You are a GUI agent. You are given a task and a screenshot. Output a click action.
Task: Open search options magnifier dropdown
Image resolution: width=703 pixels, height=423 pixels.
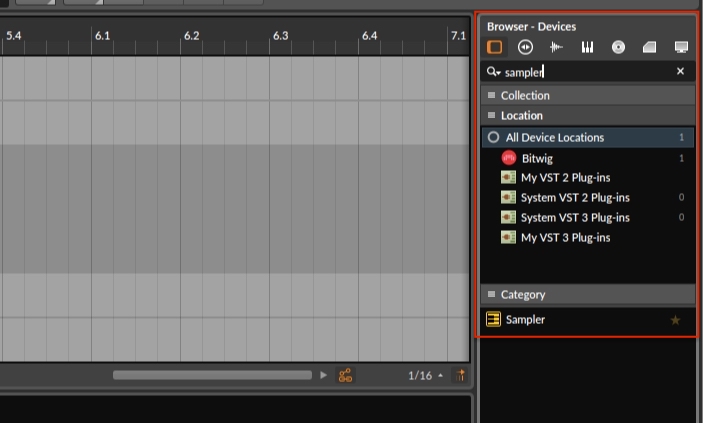tap(494, 72)
